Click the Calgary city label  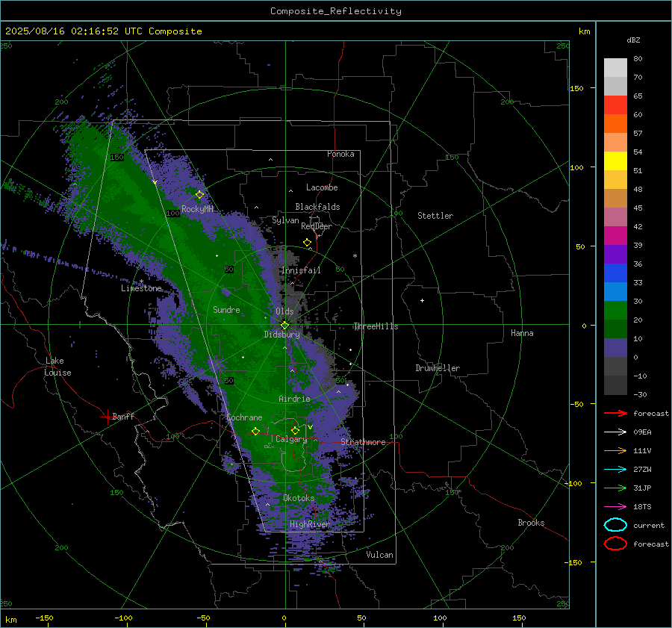[291, 439]
